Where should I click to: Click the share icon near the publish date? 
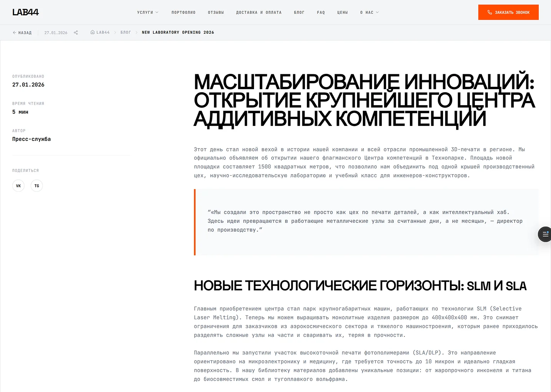coord(75,33)
